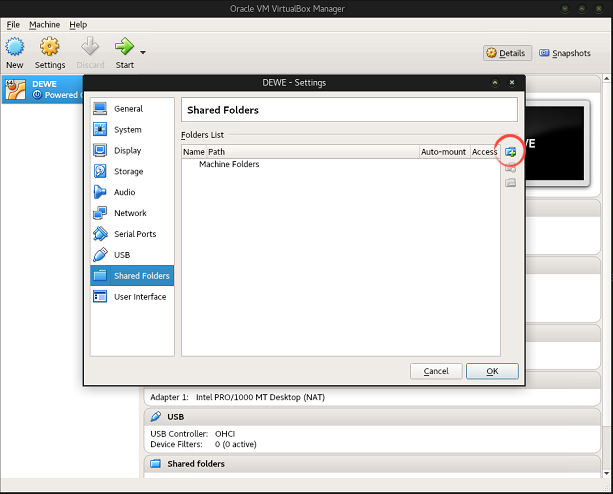Image resolution: width=613 pixels, height=494 pixels.
Task: Click the USB section header in details
Action: tap(372, 417)
